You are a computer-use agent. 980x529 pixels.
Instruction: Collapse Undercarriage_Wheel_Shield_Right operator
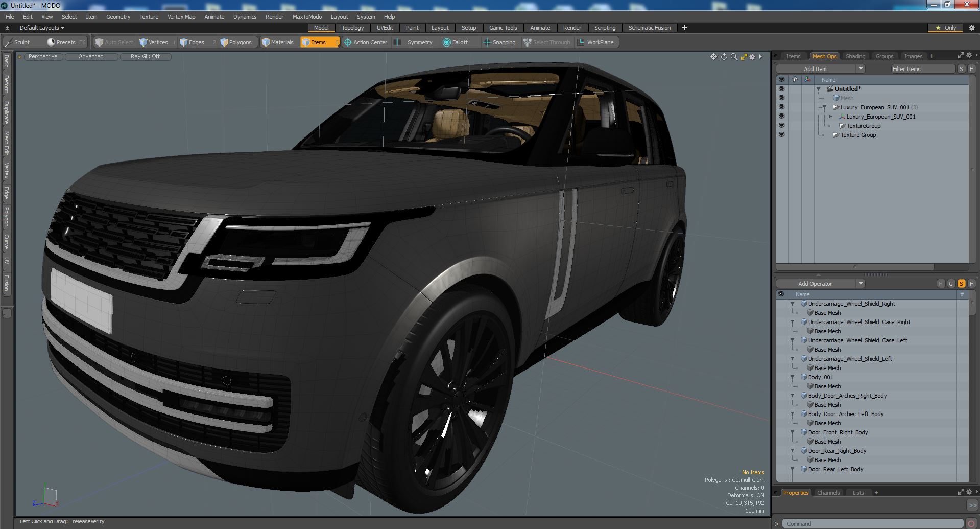click(793, 304)
